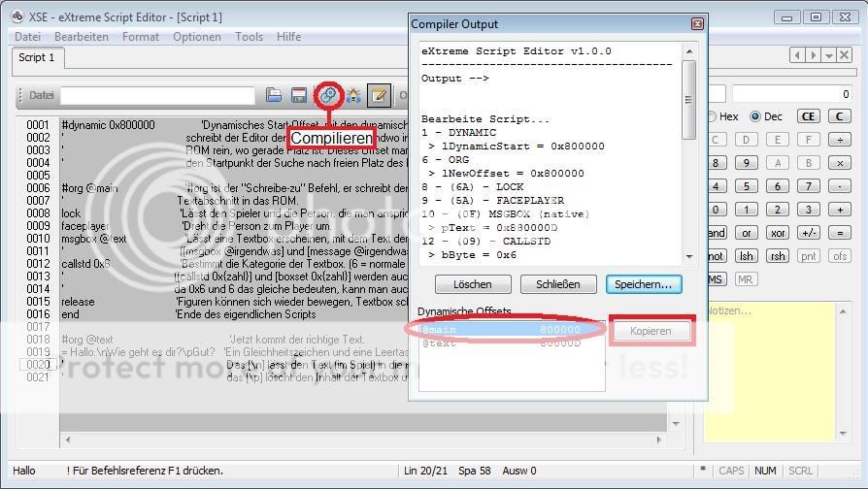Viewport: 868px width, 489px height.
Task: Click the Speichern... button
Action: (644, 284)
